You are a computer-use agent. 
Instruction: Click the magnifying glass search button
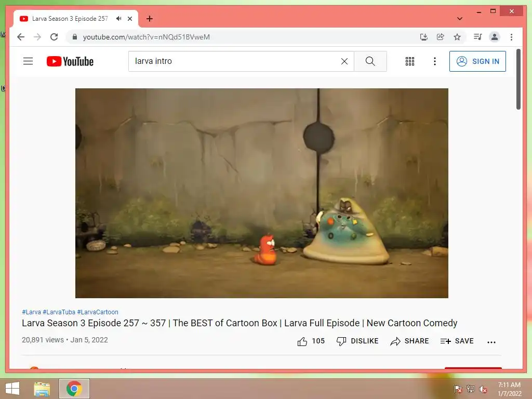370,61
